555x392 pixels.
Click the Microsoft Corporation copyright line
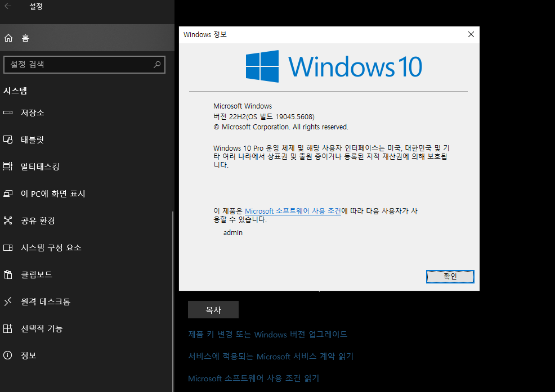281,127
